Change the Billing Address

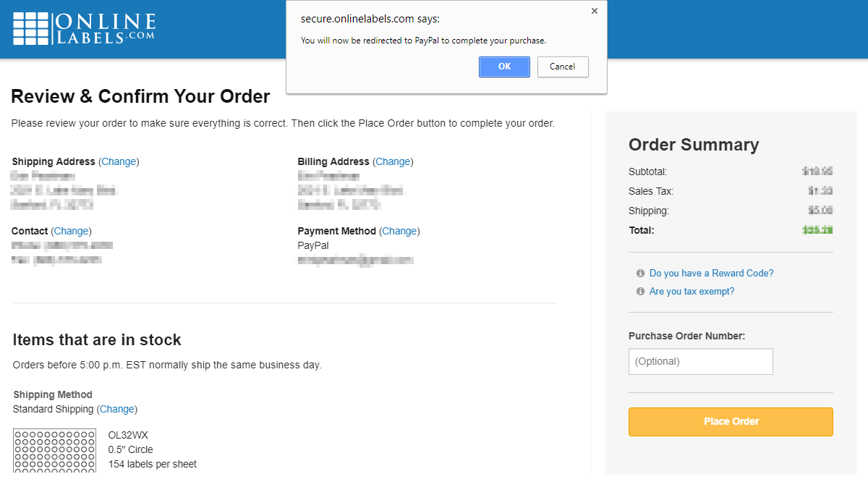tap(393, 161)
